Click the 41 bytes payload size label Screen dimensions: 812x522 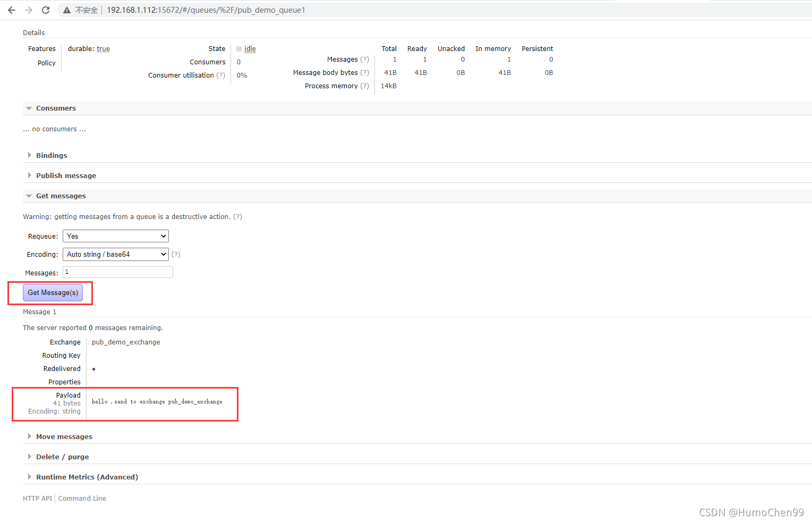pyautogui.click(x=67, y=403)
